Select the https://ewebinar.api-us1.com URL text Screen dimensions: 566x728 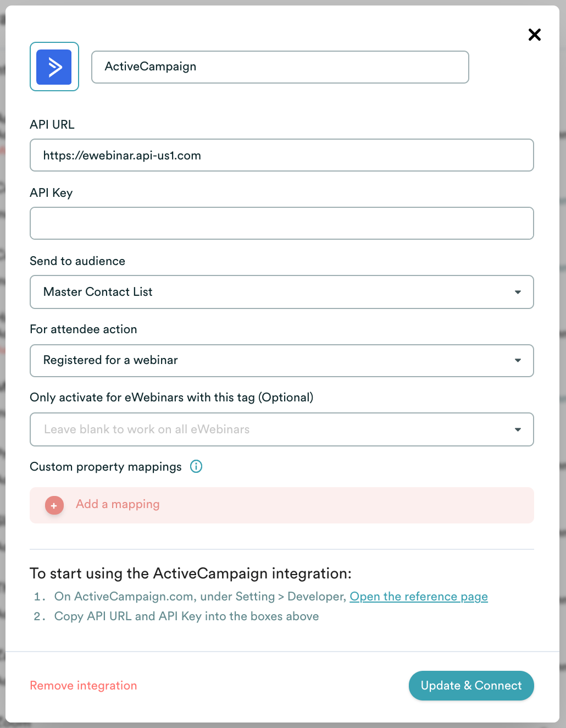(x=122, y=155)
